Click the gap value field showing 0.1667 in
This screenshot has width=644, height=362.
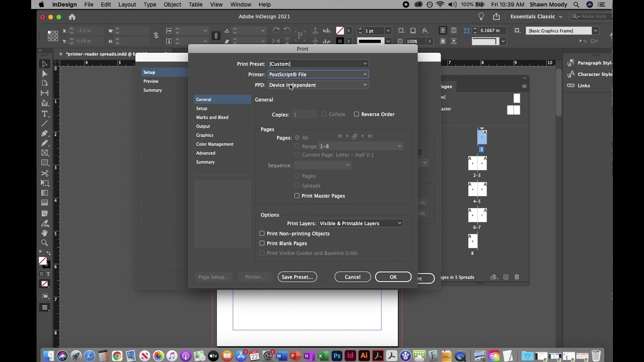(x=493, y=31)
